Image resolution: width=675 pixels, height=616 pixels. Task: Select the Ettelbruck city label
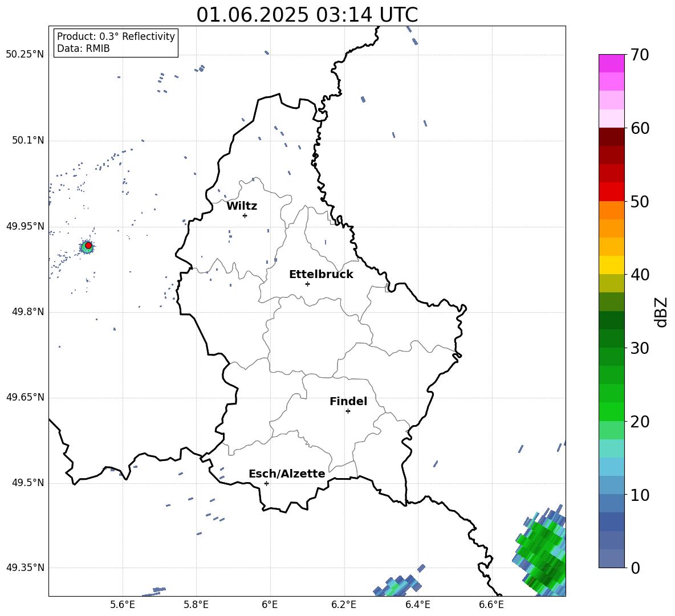coord(321,275)
